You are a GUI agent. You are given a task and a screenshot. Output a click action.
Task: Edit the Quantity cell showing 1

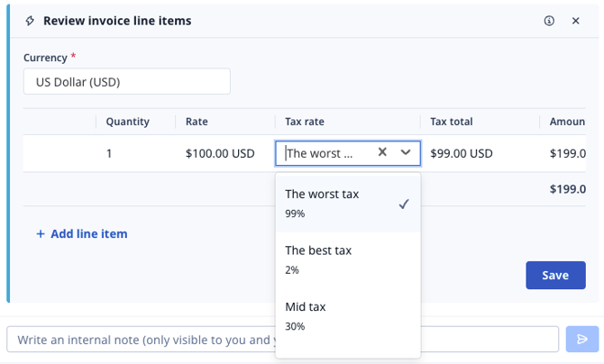(x=109, y=153)
